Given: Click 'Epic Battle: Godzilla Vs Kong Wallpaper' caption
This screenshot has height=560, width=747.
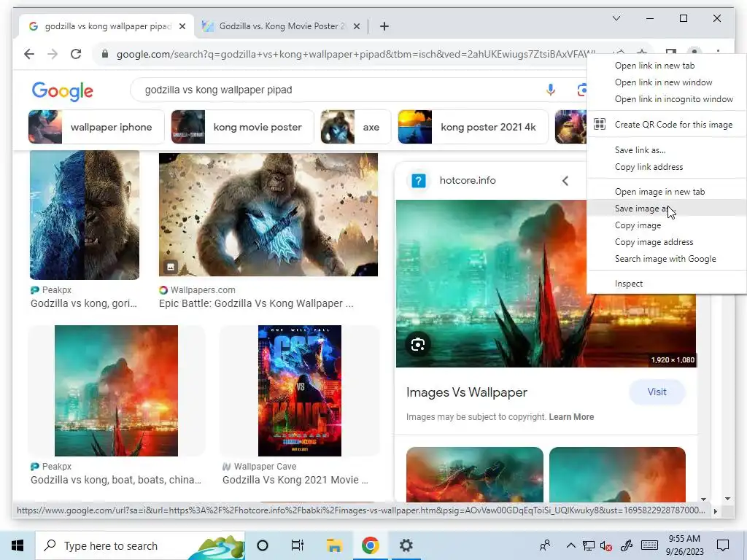Looking at the screenshot, I should [256, 303].
